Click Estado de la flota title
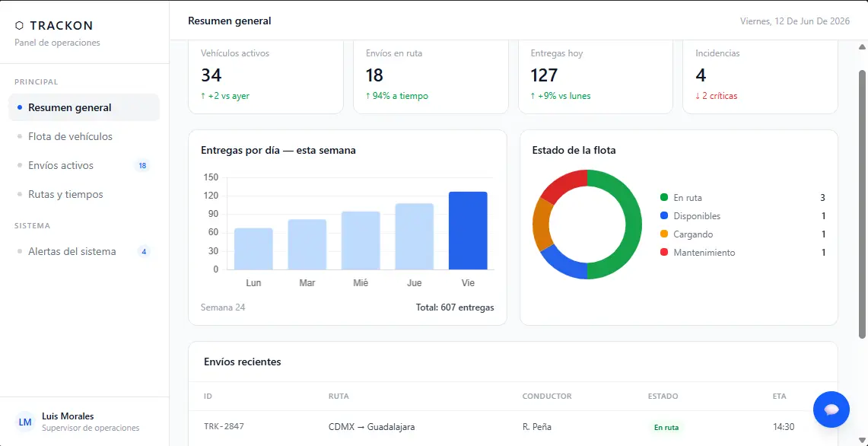The image size is (868, 446). point(574,150)
